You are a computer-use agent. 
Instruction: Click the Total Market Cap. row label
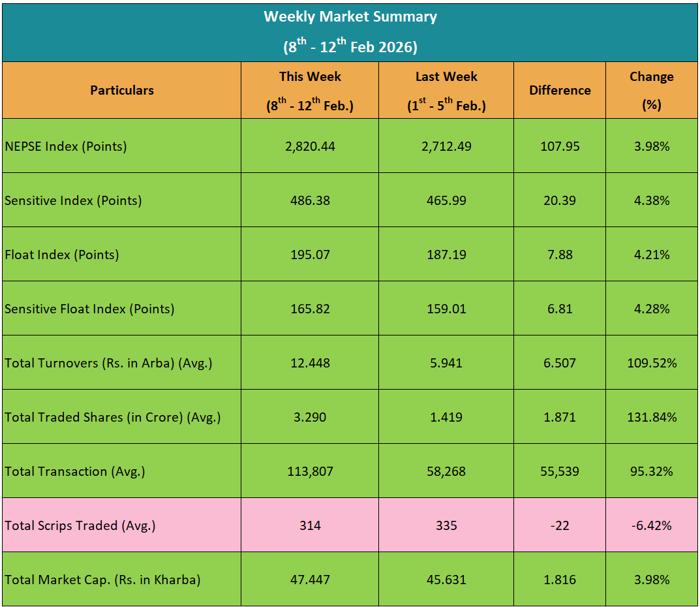coord(102,580)
